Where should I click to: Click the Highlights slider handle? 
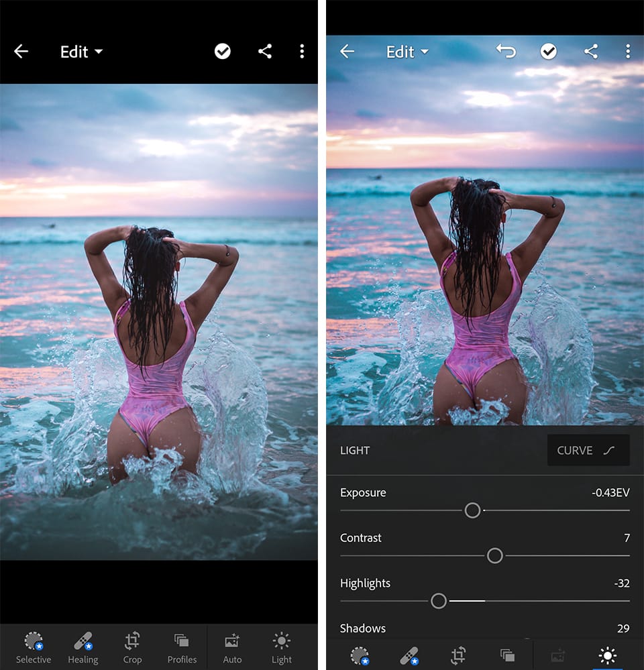(x=439, y=601)
